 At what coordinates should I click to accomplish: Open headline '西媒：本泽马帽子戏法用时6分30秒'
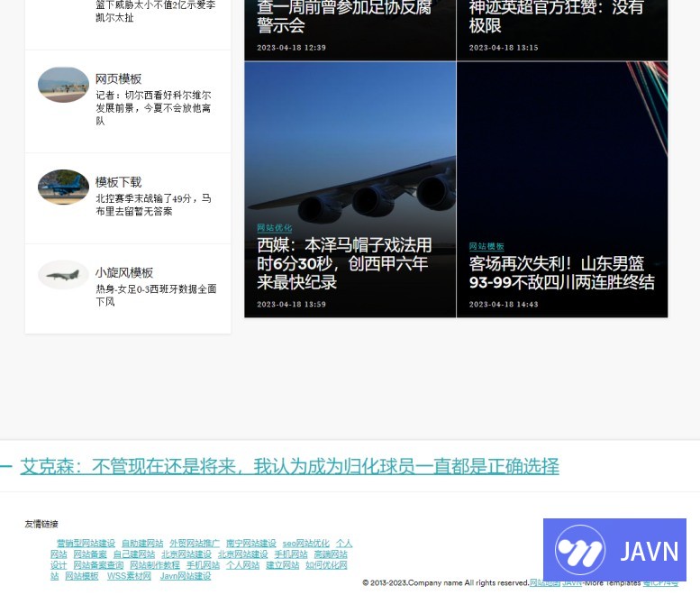pyautogui.click(x=344, y=263)
